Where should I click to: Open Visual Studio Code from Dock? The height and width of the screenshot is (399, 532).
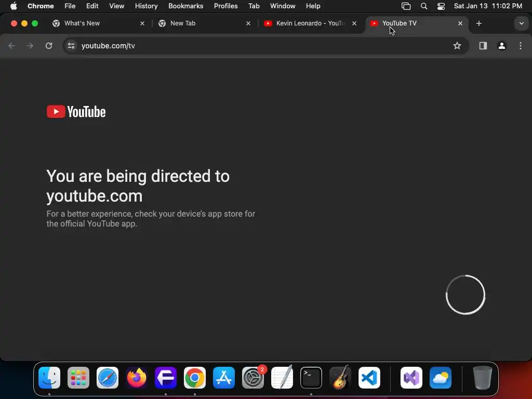pyautogui.click(x=369, y=378)
